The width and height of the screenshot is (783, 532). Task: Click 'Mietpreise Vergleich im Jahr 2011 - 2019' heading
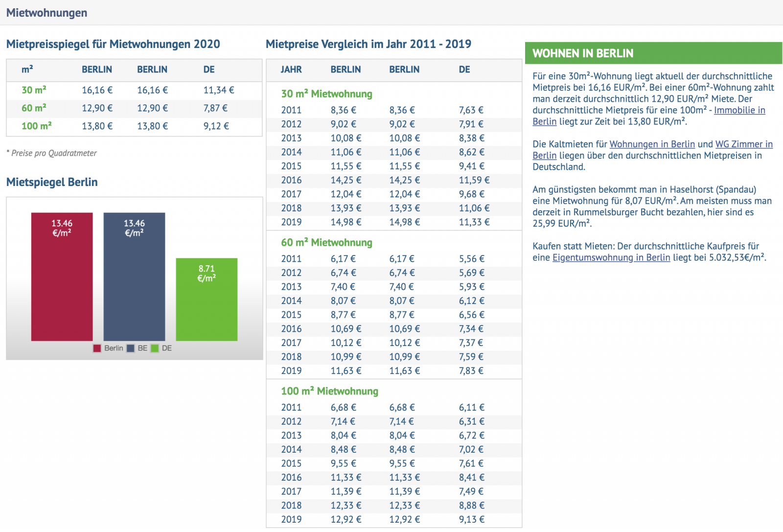pos(368,44)
